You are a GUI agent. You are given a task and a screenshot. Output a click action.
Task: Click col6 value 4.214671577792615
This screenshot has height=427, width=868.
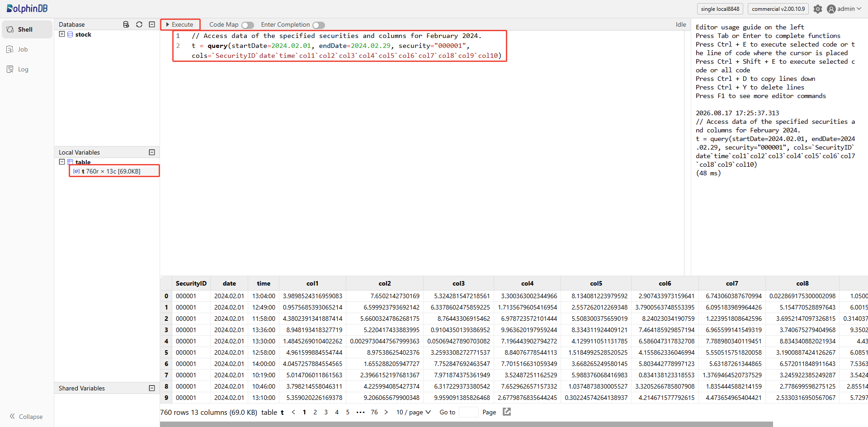click(x=665, y=398)
